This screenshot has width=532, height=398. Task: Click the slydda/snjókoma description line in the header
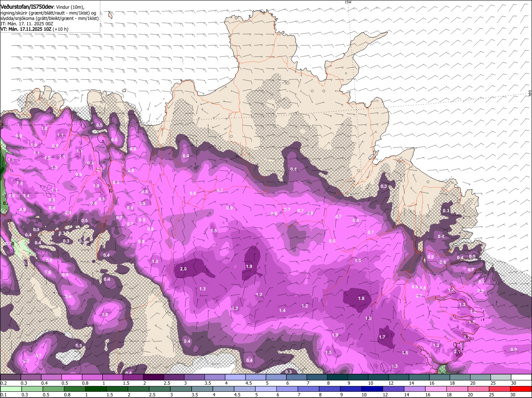click(x=49, y=18)
